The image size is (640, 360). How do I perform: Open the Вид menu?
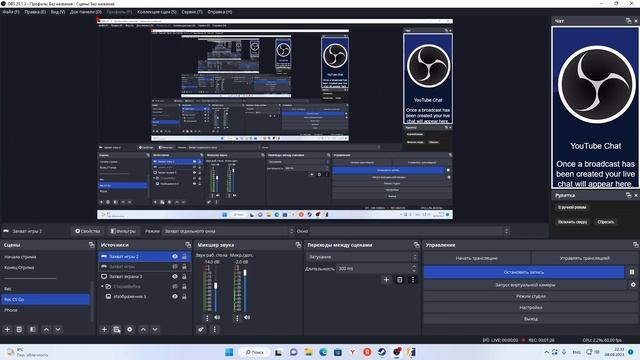coord(58,12)
